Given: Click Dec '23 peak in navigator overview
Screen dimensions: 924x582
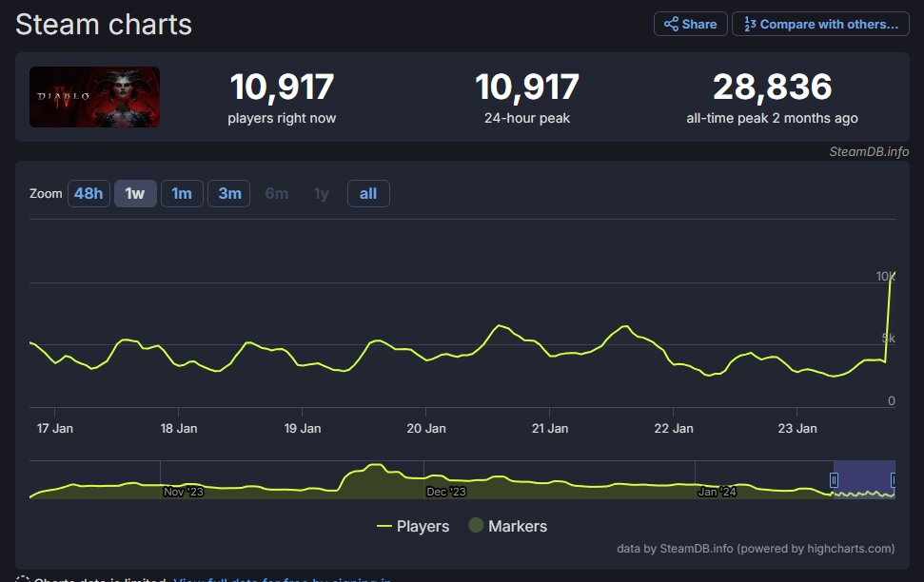Looking at the screenshot, I should click(x=375, y=468).
